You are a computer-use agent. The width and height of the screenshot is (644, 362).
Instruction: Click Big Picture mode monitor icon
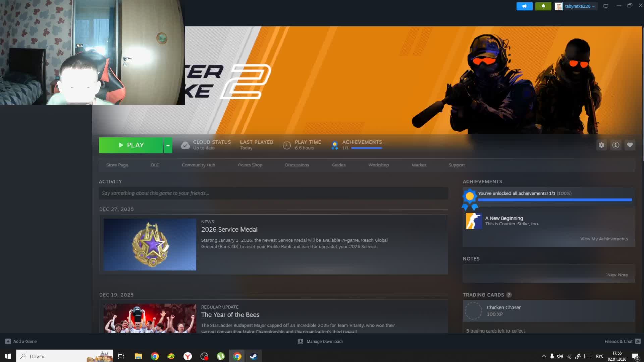tap(606, 6)
